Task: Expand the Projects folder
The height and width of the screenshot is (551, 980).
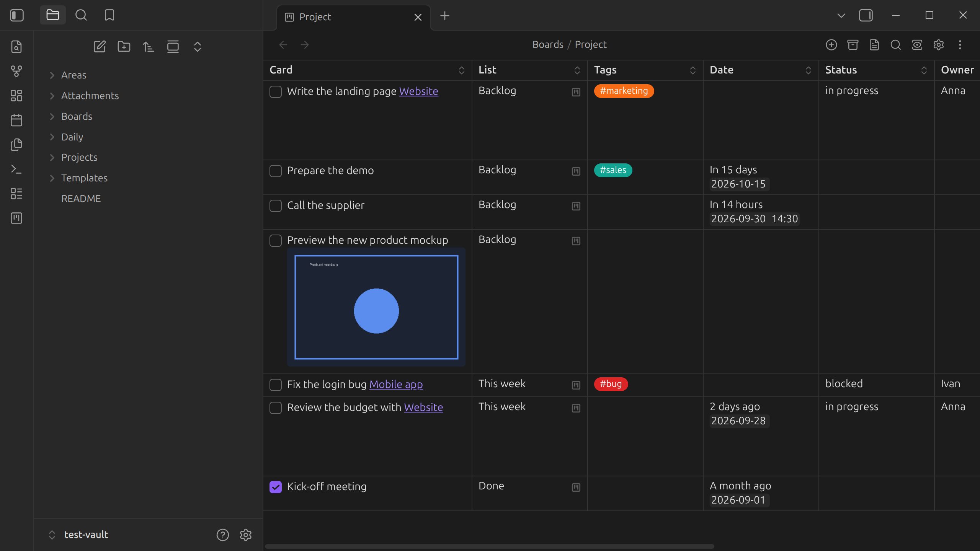Action: point(52,157)
